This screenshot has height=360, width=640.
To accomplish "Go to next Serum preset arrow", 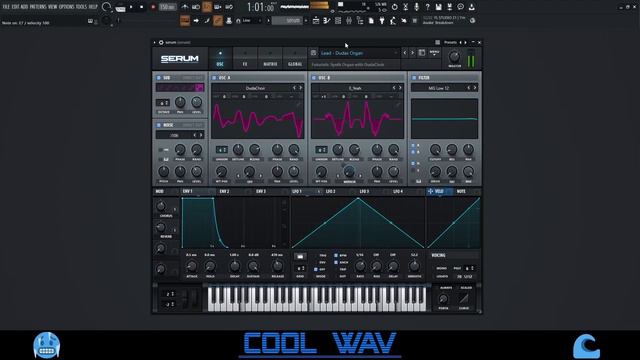I will pyautogui.click(x=412, y=53).
